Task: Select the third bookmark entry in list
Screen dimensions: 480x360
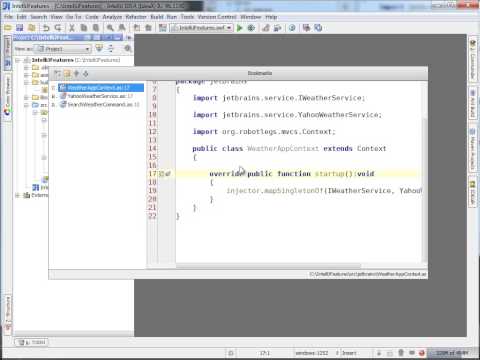Action: [100, 105]
